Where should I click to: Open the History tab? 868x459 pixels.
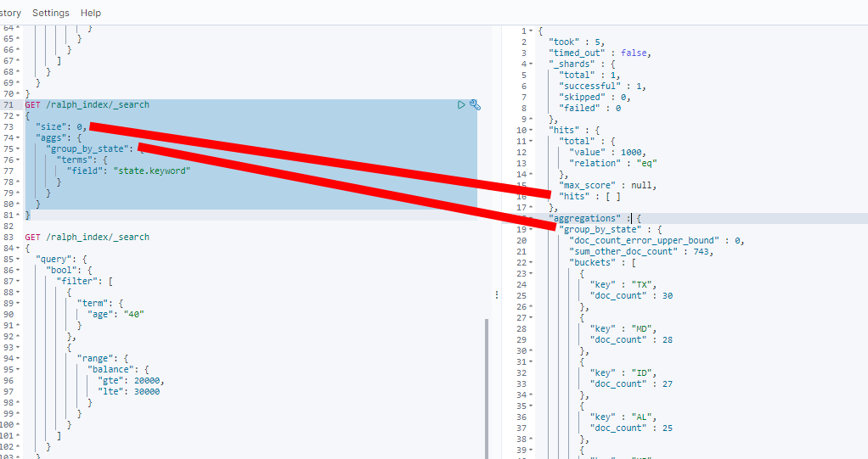point(10,13)
